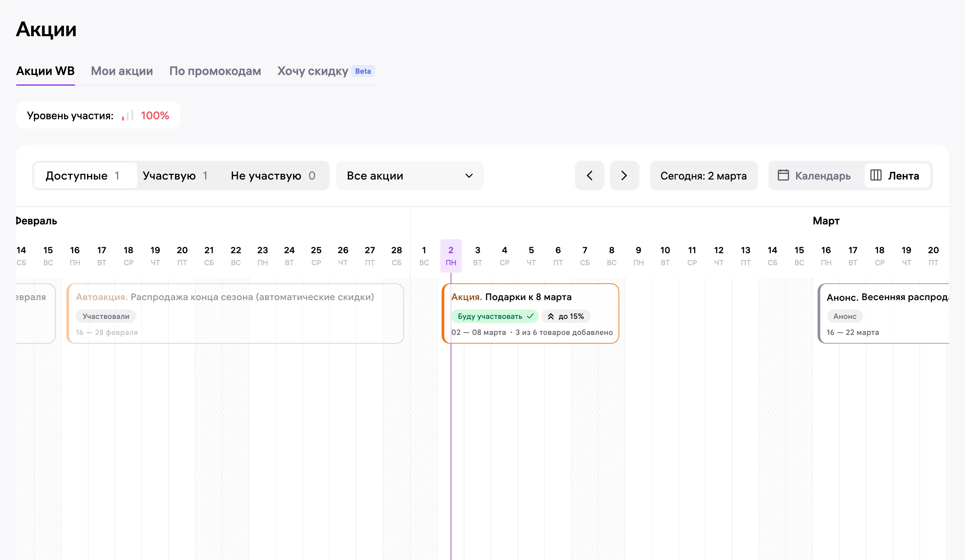965x560 pixels.
Task: Switch to По промокодам tab
Action: click(x=215, y=71)
